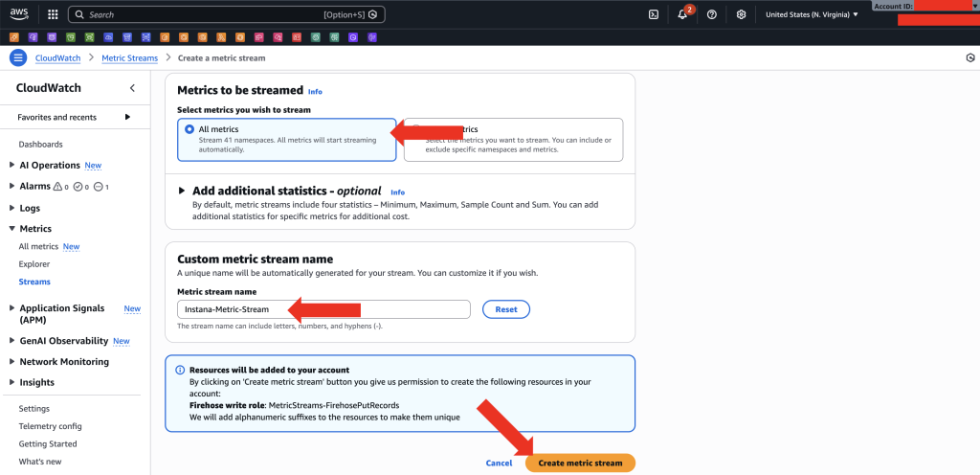Open the notifications bell with badge 2
Image resolution: width=980 pixels, height=475 pixels.
[683, 13]
